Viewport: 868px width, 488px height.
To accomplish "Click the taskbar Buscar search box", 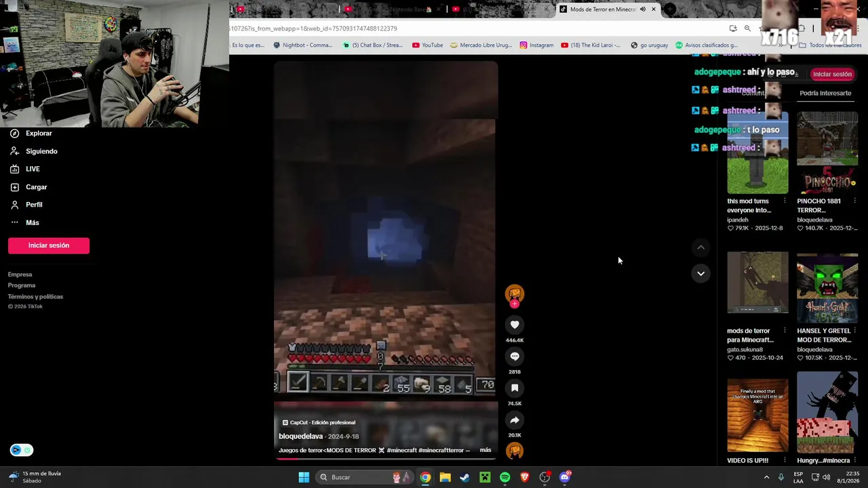I will point(365,477).
